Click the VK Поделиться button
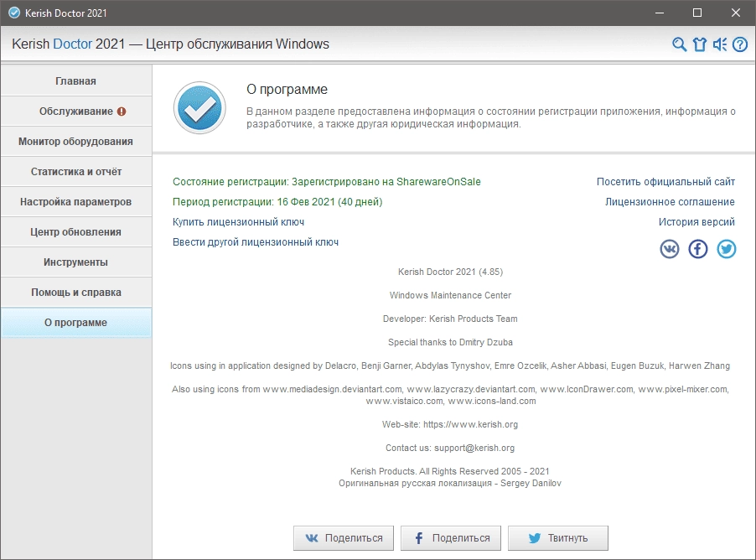 click(x=344, y=538)
